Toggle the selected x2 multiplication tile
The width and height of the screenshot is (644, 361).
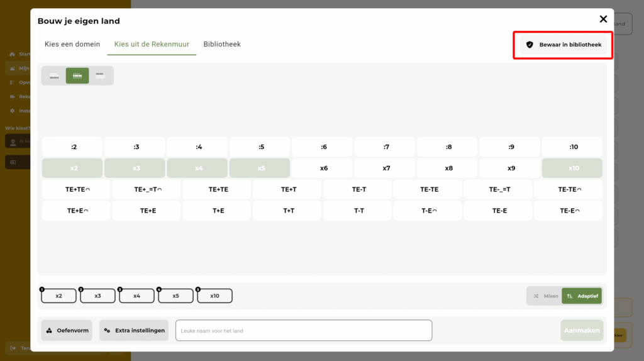point(74,168)
